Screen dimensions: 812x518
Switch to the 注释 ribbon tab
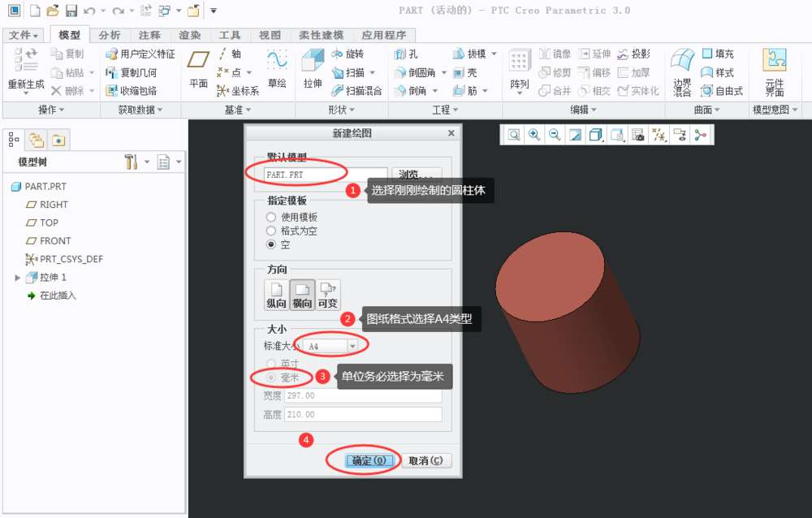coord(149,35)
